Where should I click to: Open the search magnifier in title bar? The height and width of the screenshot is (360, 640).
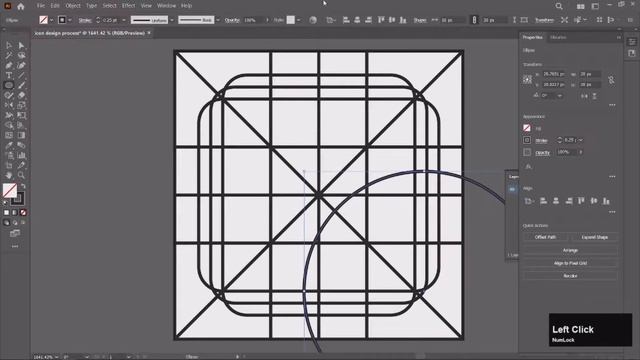point(559,6)
